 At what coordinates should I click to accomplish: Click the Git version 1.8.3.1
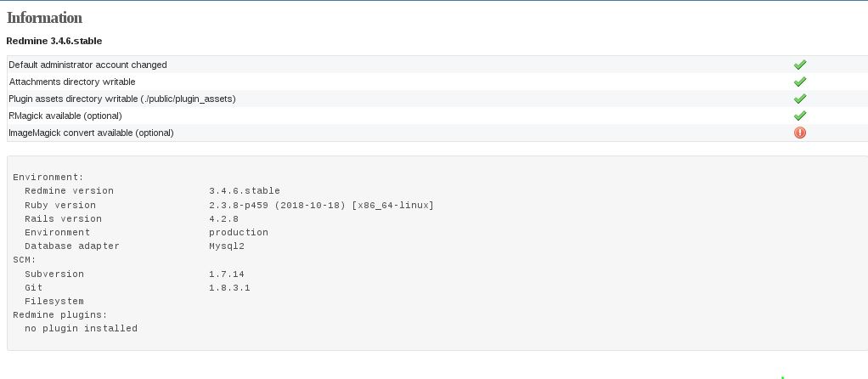(229, 287)
